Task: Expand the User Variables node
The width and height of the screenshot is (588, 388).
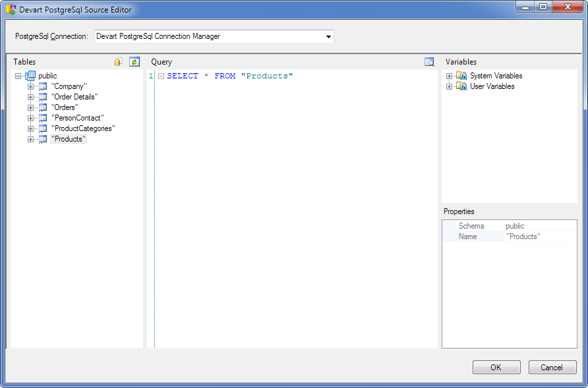Action: [449, 86]
